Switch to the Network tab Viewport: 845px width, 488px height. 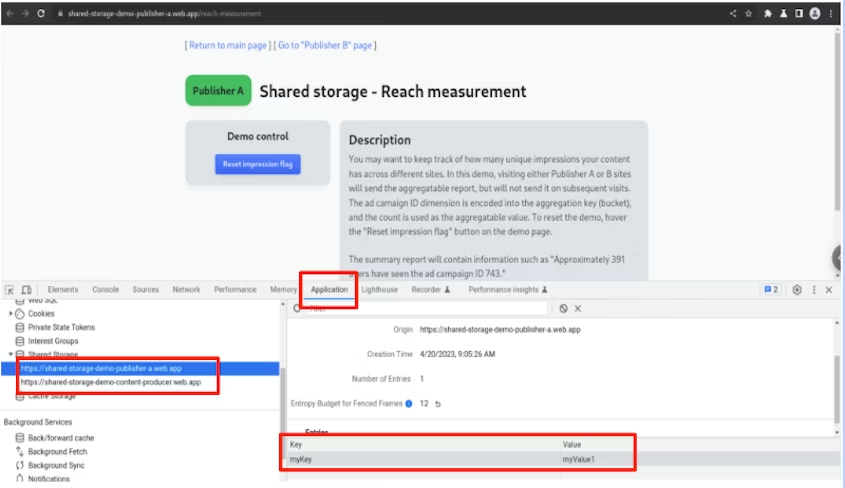click(186, 290)
